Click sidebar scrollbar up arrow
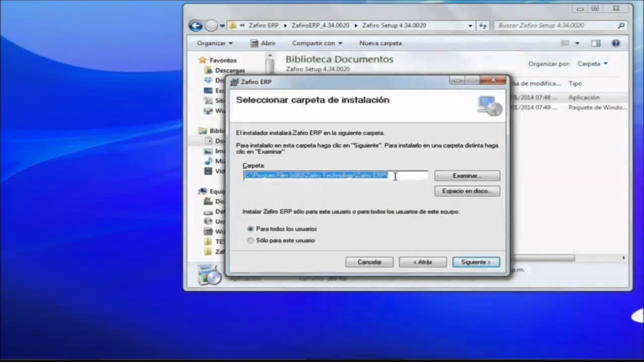Screen dimensions: 644x362 tap(270, 56)
